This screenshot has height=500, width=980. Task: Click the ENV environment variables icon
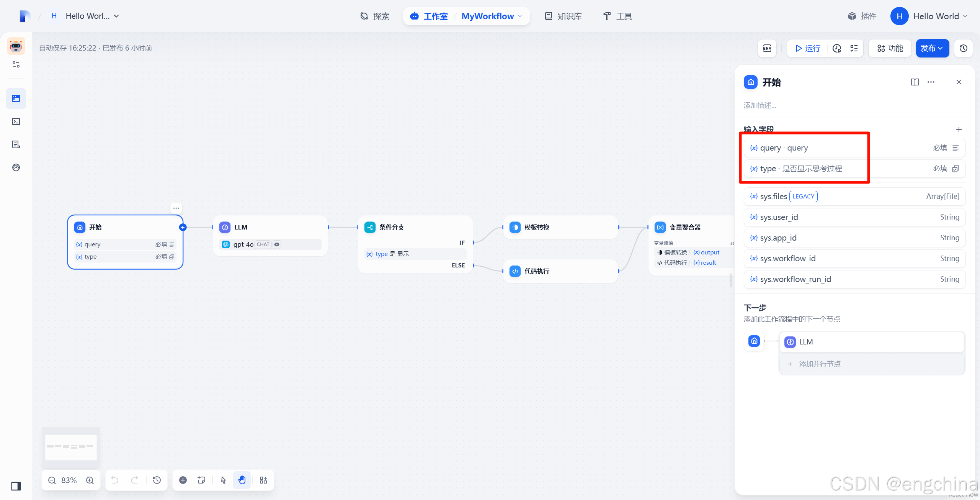(x=767, y=48)
